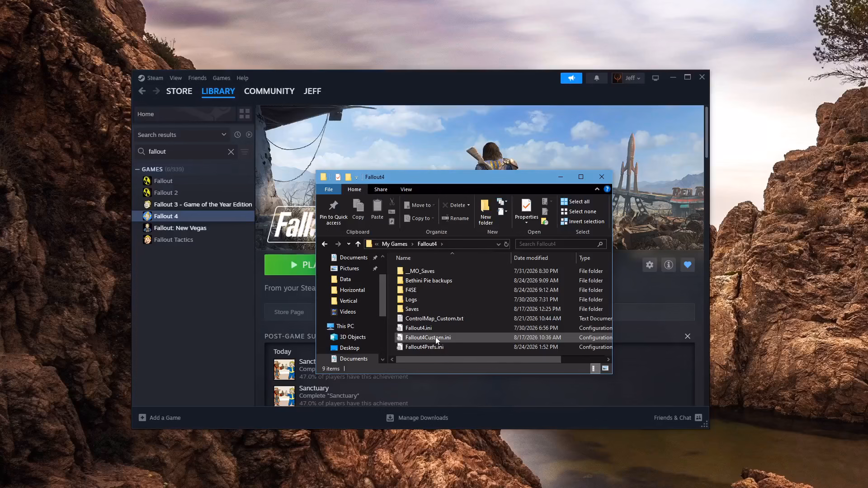Viewport: 868px width, 488px height.
Task: Switch library to grid collections view
Action: [245, 114]
